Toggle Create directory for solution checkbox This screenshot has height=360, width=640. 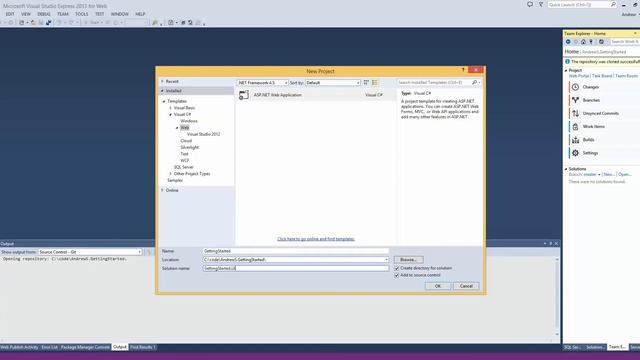[397, 268]
